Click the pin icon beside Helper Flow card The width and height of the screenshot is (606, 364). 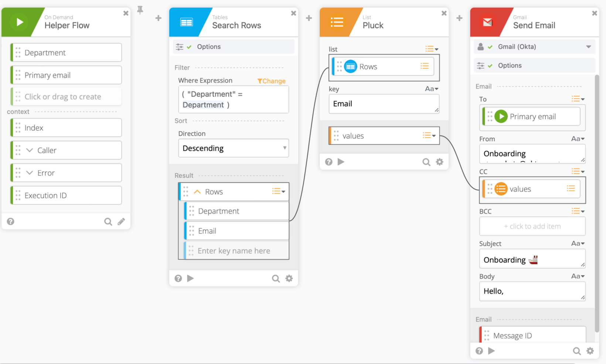[140, 10]
